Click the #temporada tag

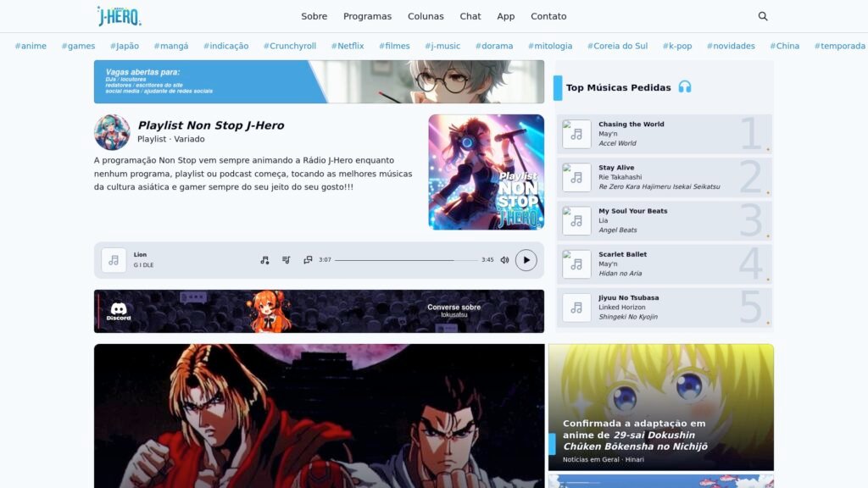[x=840, y=46]
